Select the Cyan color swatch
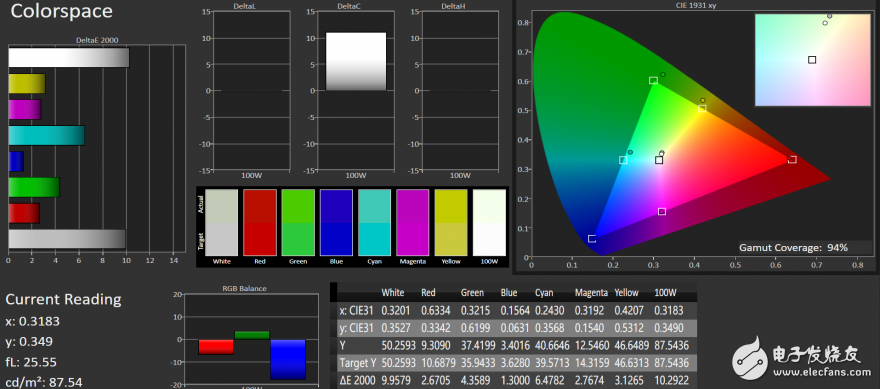Screen dimensions: 880x389 pyautogui.click(x=374, y=223)
